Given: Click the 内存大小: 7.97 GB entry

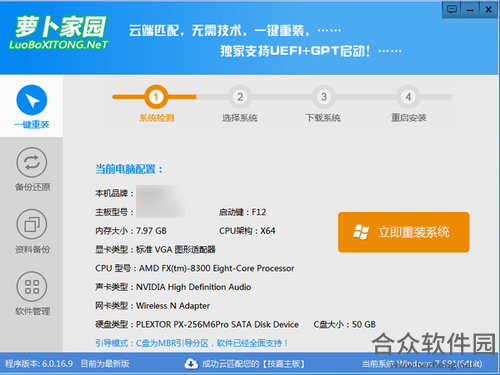Looking at the screenshot, I should [x=131, y=231].
